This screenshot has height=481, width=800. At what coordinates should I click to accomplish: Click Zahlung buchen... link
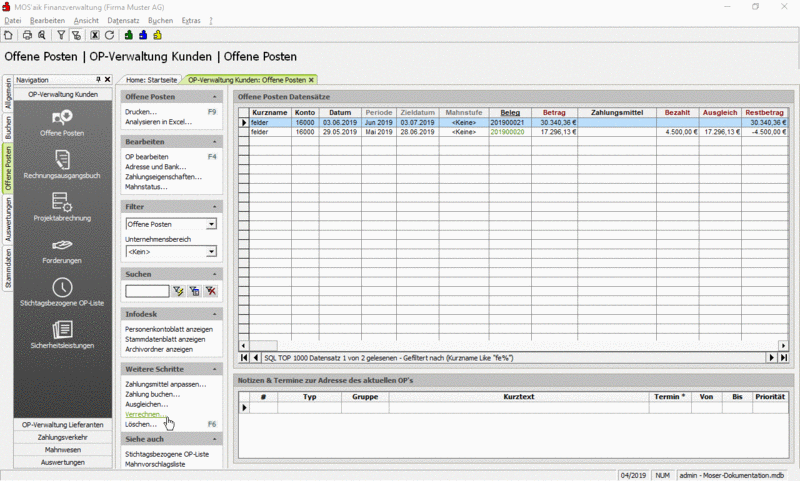pyautogui.click(x=153, y=394)
